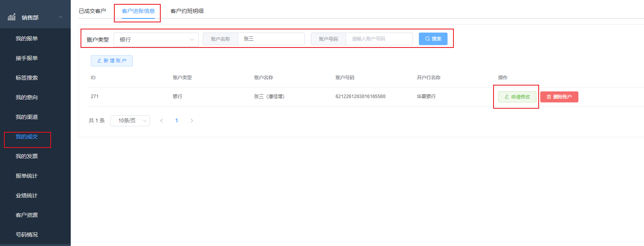This screenshot has width=644, height=246.
Task: Select the 客户进账信息 tab
Action: [x=138, y=11]
